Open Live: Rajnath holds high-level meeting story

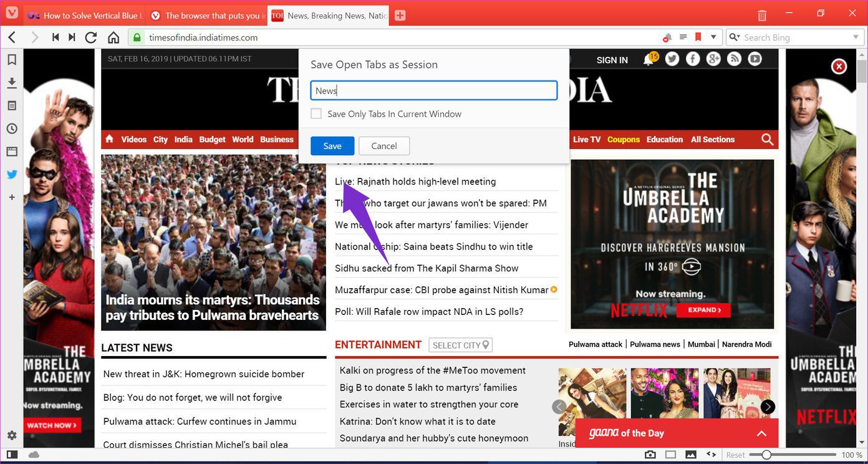coord(415,181)
